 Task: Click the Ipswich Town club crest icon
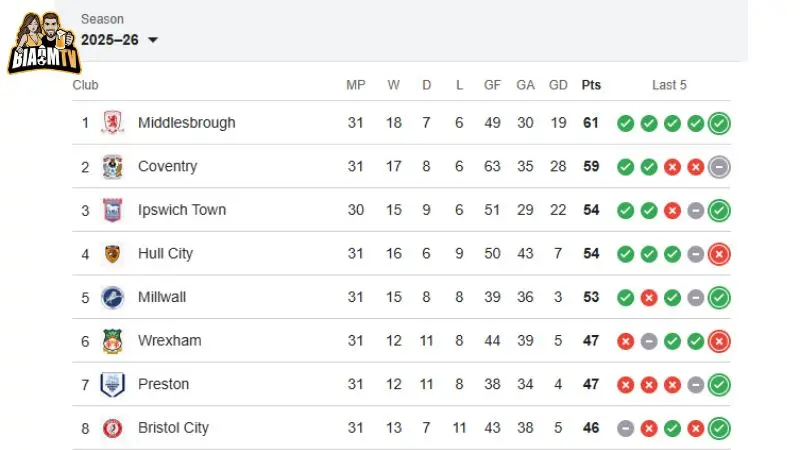pyautogui.click(x=113, y=210)
